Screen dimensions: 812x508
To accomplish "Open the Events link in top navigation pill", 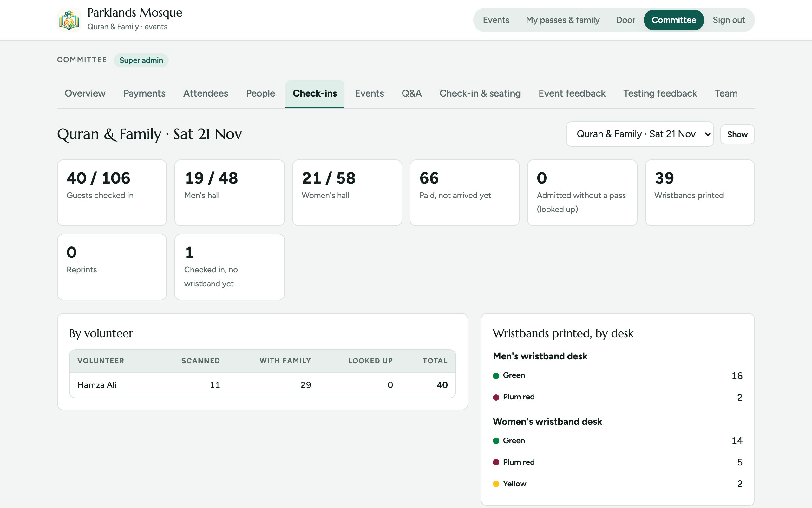I will 496,20.
